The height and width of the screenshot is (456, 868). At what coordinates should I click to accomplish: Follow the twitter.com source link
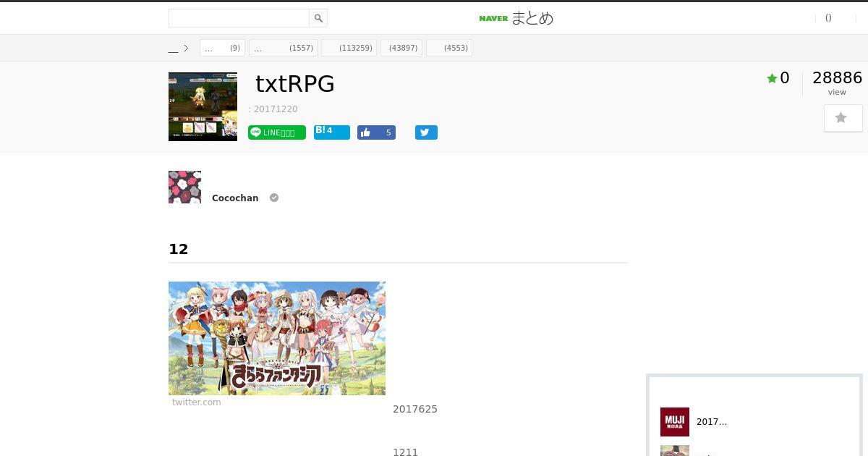click(x=197, y=402)
